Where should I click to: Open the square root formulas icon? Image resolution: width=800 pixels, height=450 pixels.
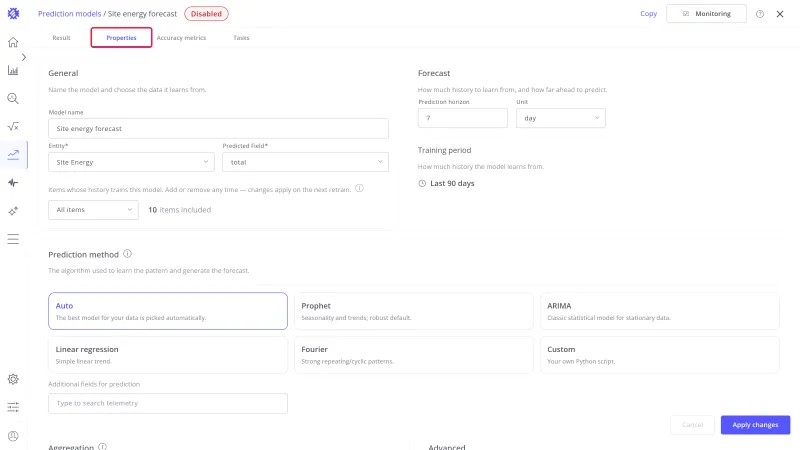tap(13, 127)
